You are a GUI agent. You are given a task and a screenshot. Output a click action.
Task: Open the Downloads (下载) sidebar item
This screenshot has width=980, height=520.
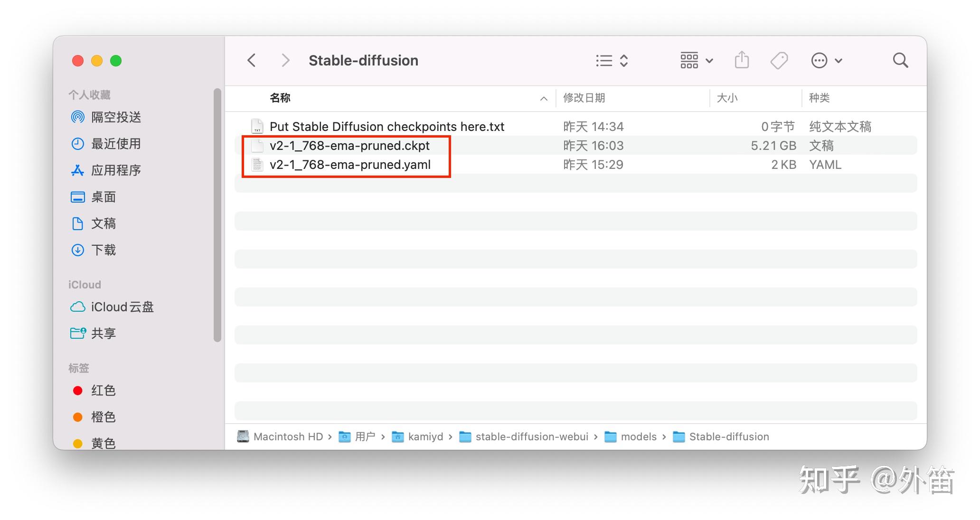click(x=104, y=250)
